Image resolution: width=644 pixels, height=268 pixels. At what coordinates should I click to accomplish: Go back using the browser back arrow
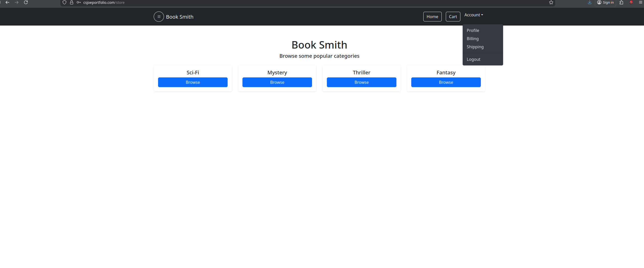[x=7, y=3]
